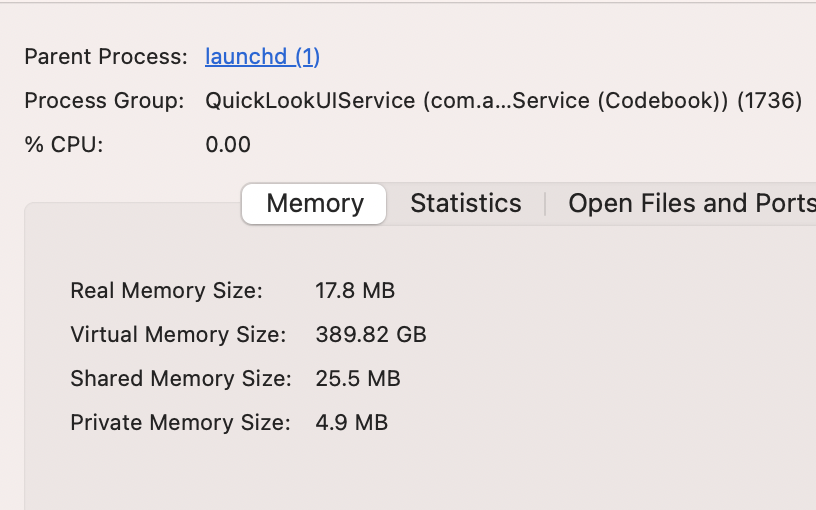The height and width of the screenshot is (510, 816).
Task: Click the divider between Statistics and Open Files
Action: tap(545, 204)
